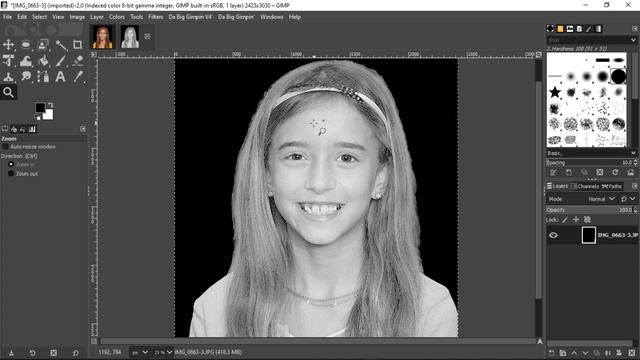Restore tool preset icon
Image resolution: width=640 pixels, height=360 pixels.
click(x=32, y=353)
